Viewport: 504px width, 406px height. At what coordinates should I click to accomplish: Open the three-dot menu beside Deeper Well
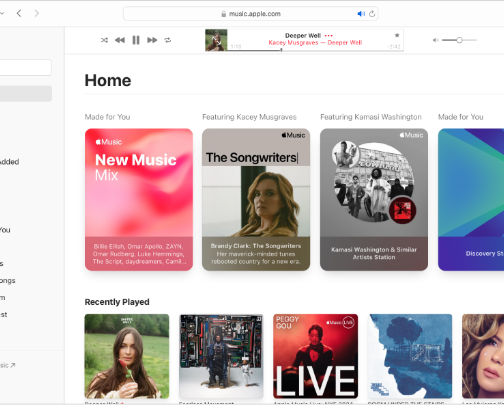(329, 35)
